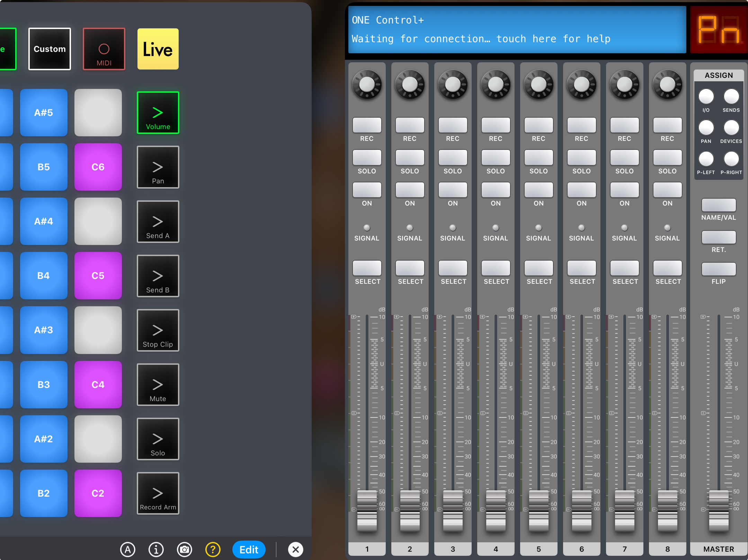Click the P-RIGHT assign button
Screen dimensions: 748x560
point(731,159)
